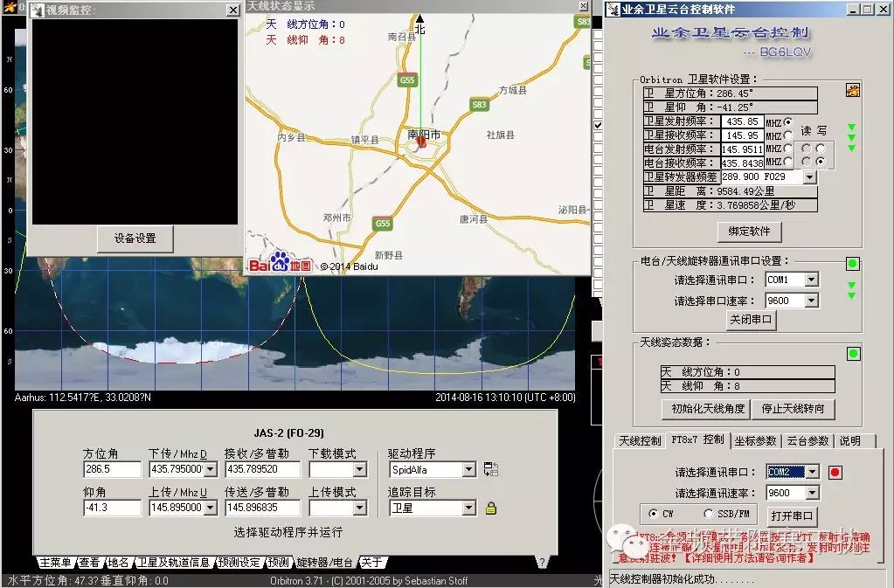Switch to the FT8x7 控制 tab

697,439
